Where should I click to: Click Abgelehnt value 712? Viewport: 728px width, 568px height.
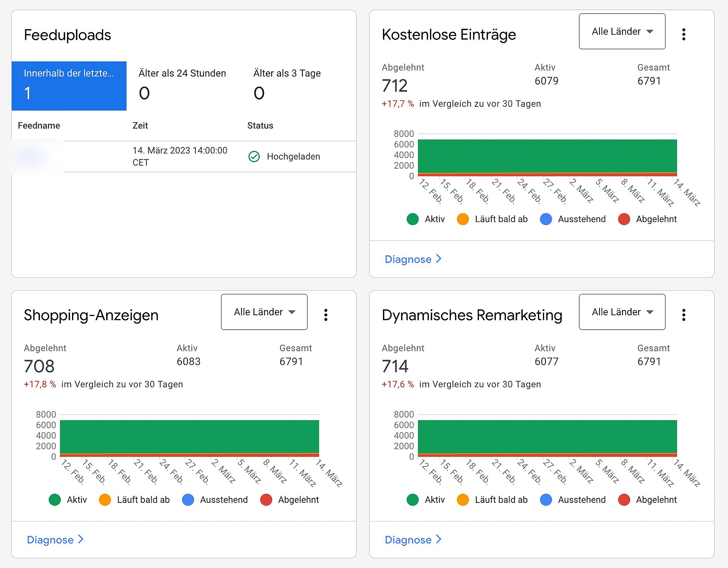click(394, 86)
